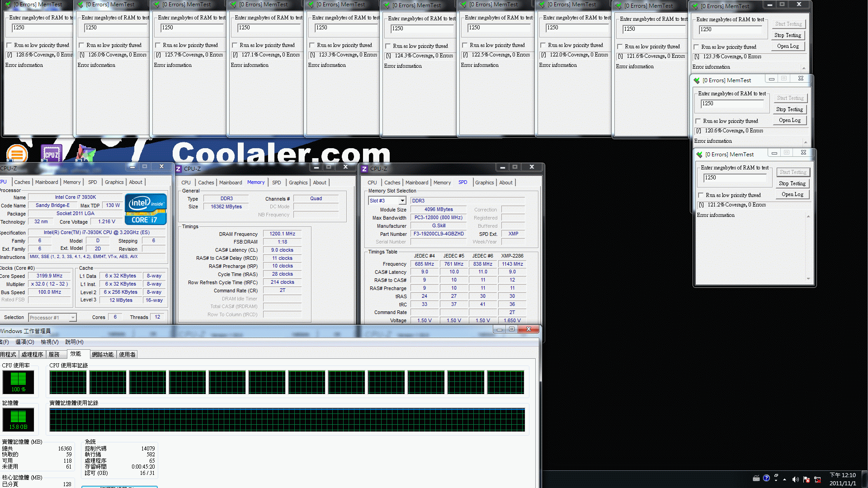Open the 檢視(V) menu in Task Manager

pos(50,342)
